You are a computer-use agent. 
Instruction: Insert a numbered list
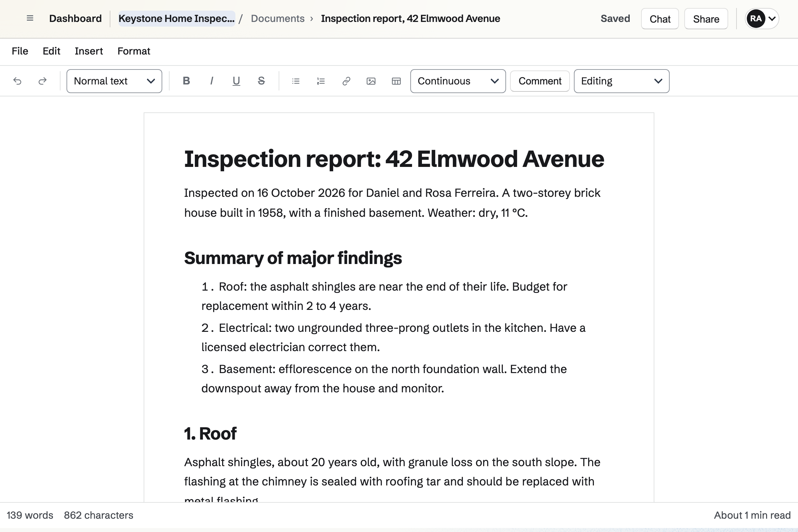coord(321,81)
